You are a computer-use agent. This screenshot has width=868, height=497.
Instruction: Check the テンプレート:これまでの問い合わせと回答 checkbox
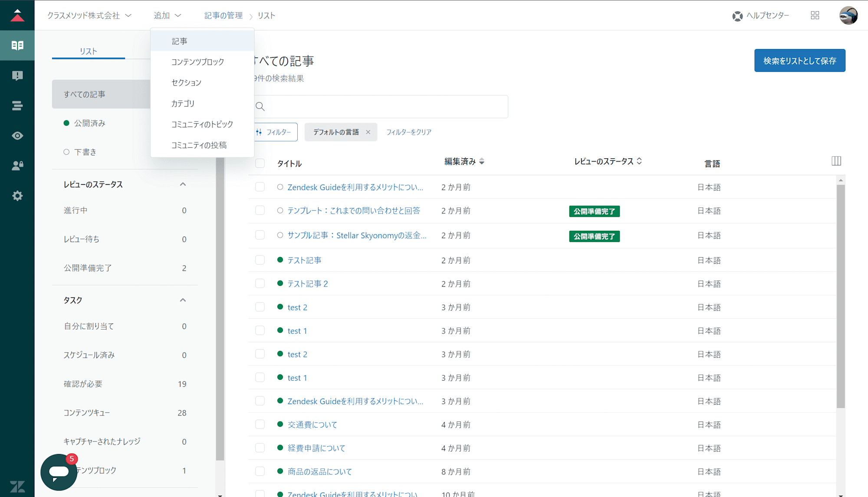[260, 210]
